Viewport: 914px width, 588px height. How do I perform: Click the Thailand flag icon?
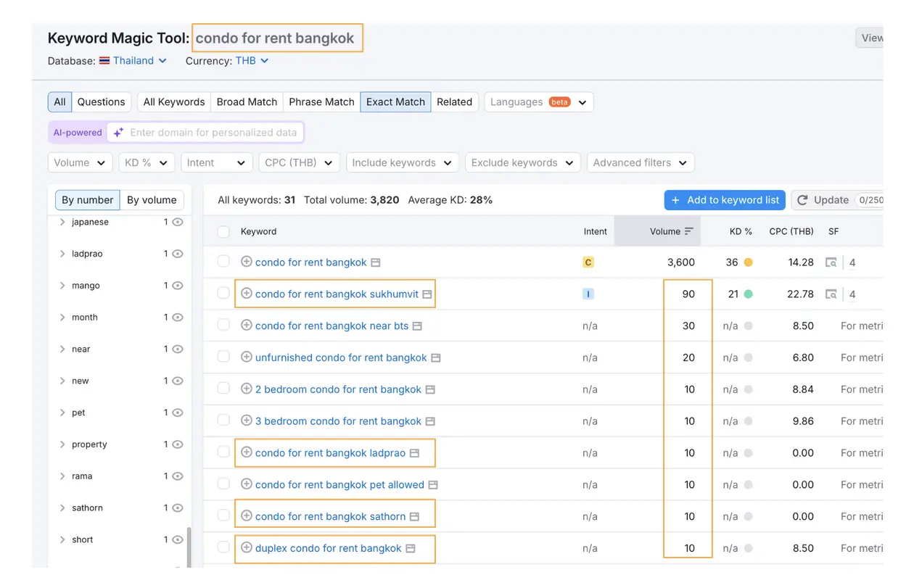pos(104,61)
